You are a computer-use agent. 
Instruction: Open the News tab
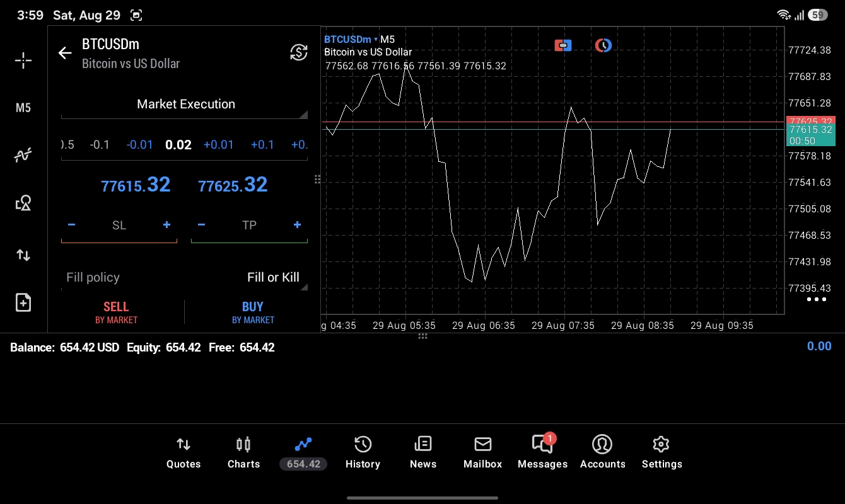422,453
